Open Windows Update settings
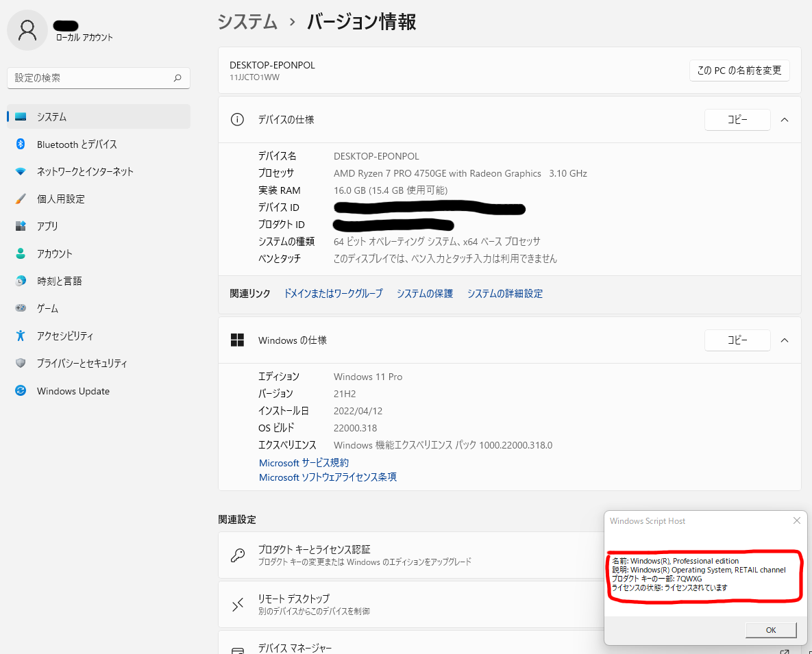 (99, 390)
